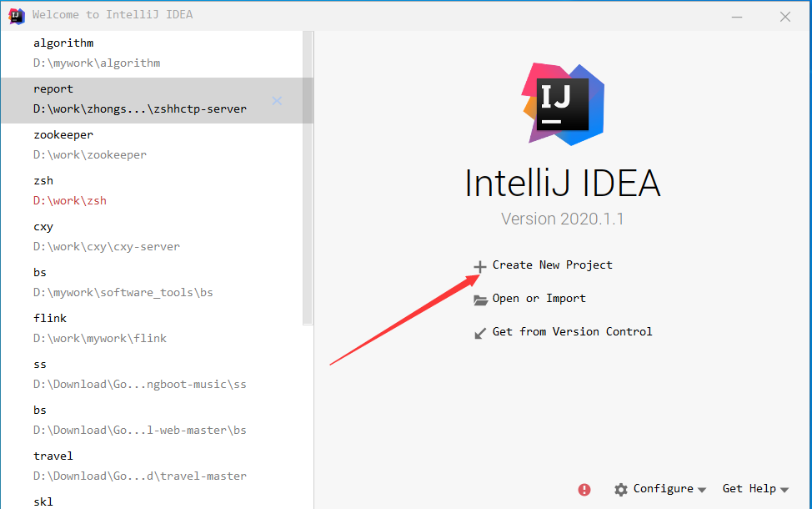
Task: Click the folder icon for Open or Import
Action: (480, 300)
